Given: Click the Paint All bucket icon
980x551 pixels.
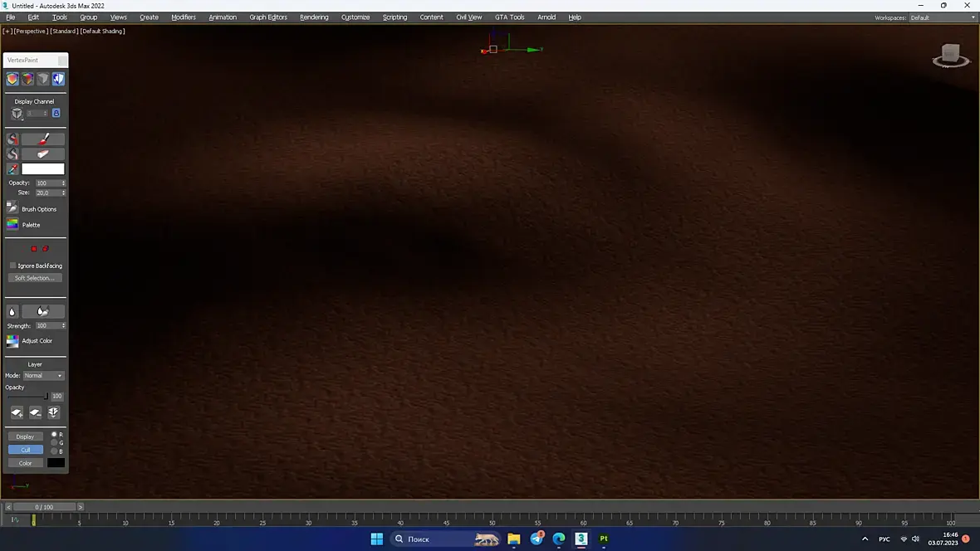Looking at the screenshot, I should 12,139.
